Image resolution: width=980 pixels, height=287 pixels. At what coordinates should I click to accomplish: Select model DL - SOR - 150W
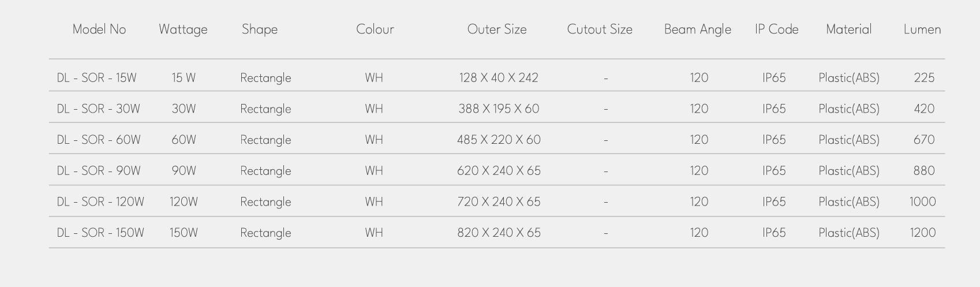pos(100,233)
